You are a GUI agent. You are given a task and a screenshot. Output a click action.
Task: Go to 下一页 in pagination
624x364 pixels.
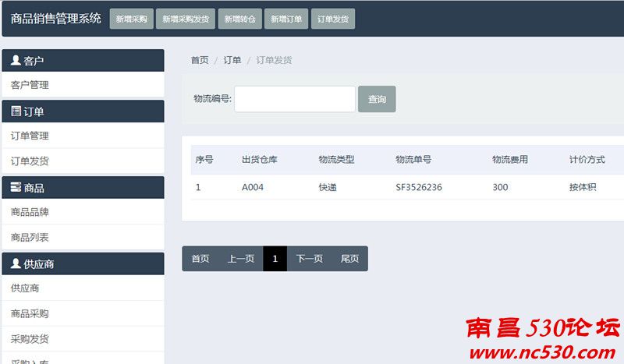tap(310, 259)
